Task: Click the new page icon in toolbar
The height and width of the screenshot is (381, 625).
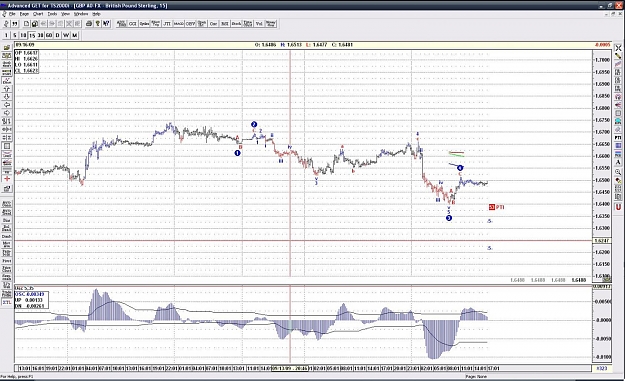Action: [x=26, y=24]
